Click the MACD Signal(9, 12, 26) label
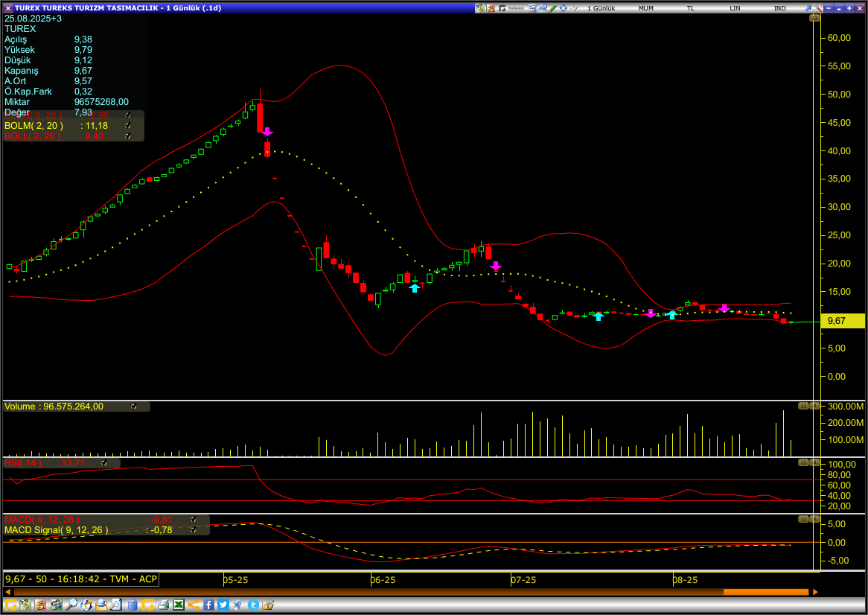 point(57,530)
